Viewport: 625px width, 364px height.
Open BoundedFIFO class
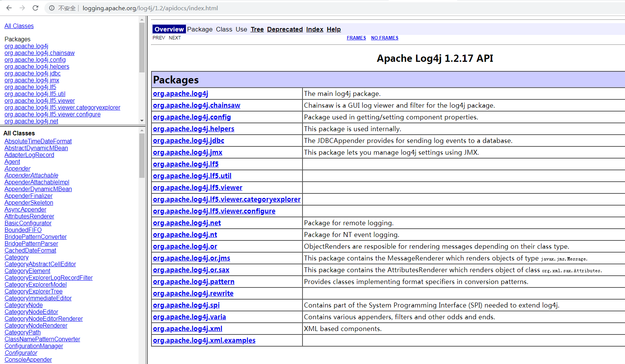tap(23, 230)
